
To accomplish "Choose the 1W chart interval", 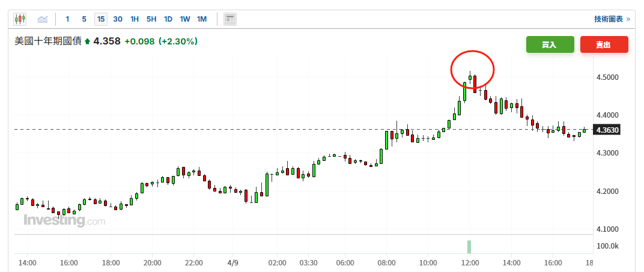I will point(185,19).
